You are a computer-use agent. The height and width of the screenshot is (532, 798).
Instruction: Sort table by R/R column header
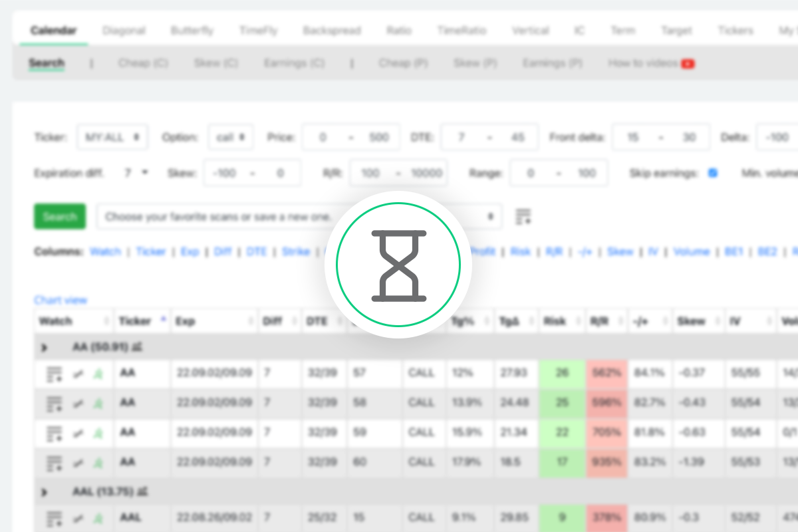point(606,321)
